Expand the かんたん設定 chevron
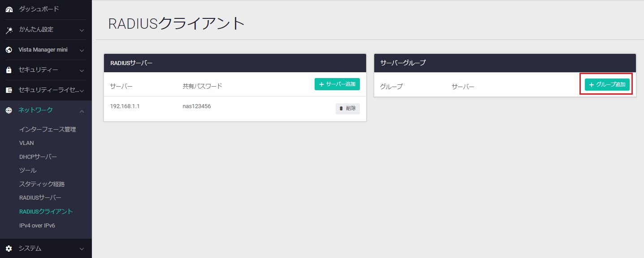 click(x=82, y=31)
